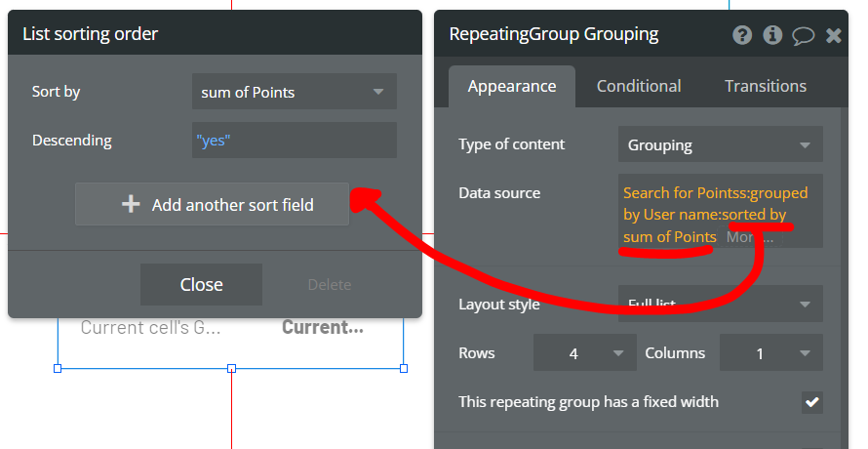Toggle the fixed width checkbox
Image resolution: width=868 pixels, height=449 pixels.
811,402
